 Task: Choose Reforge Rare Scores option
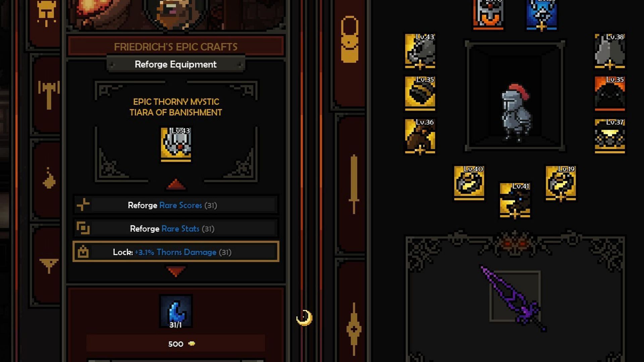pos(176,205)
